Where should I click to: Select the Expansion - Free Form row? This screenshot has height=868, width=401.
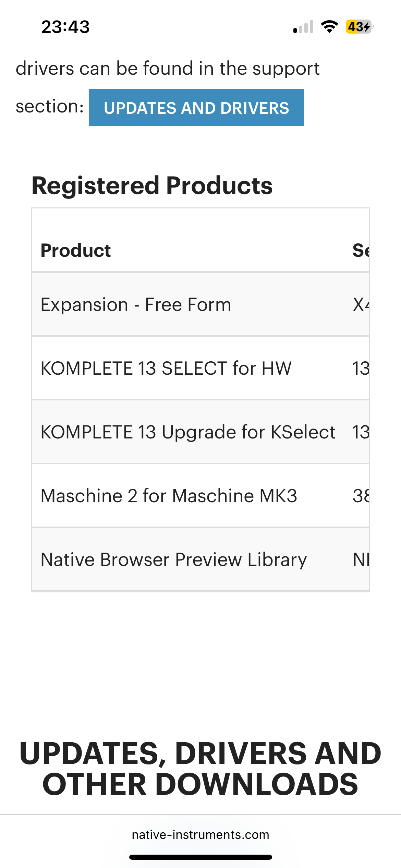(x=200, y=304)
